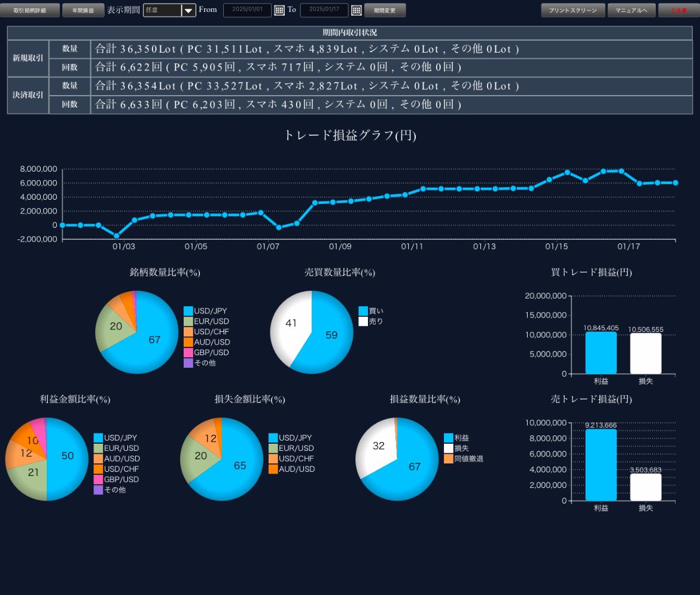
Task: Click USD/JPY swatch in 損失金額比率 legend
Action: click(273, 438)
